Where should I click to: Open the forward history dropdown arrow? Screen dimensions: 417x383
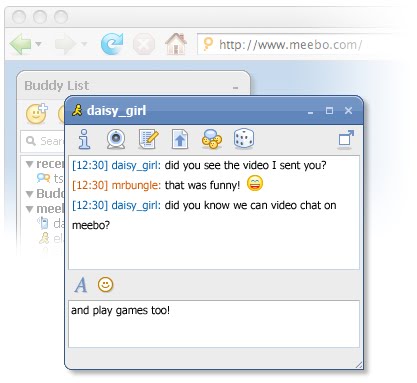(84, 44)
